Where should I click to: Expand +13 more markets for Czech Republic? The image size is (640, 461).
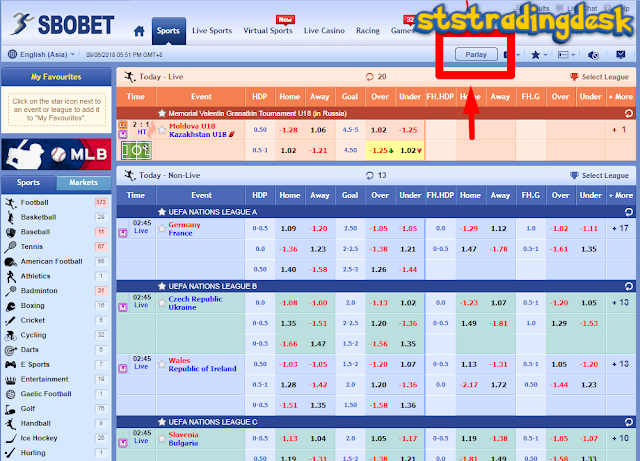pos(620,303)
